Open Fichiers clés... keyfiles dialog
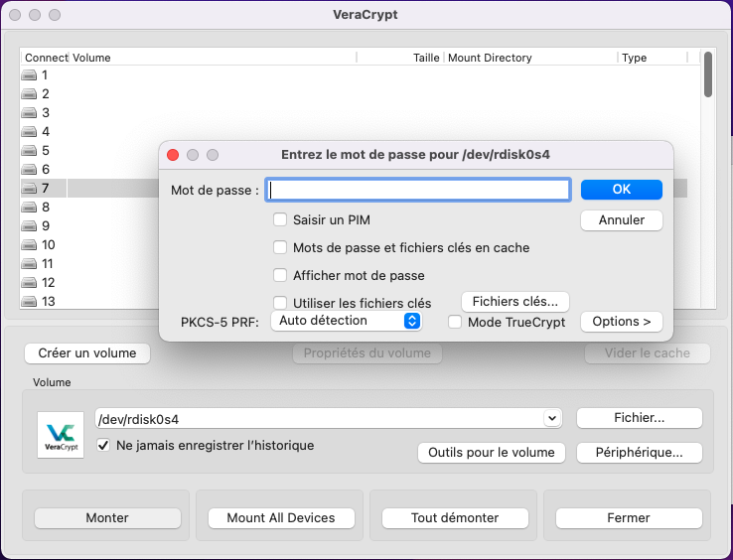 click(515, 302)
